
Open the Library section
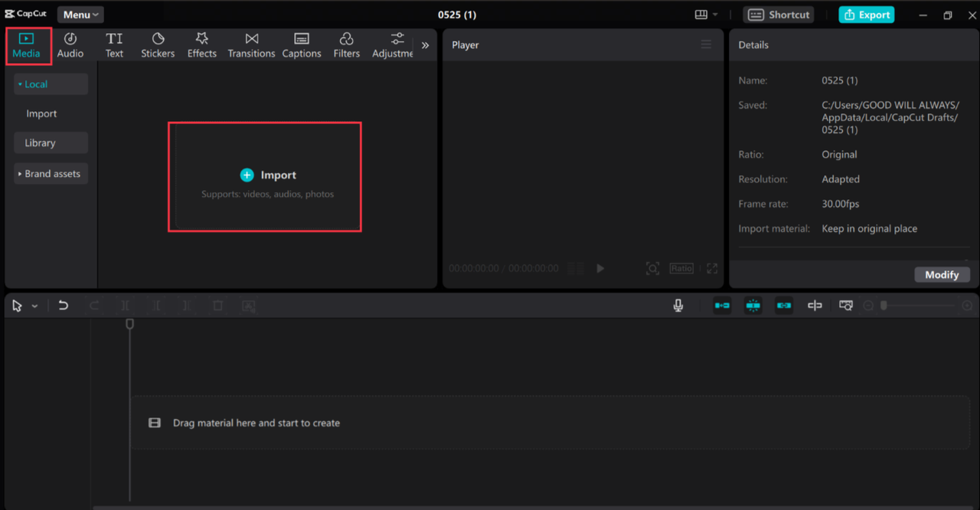tap(51, 142)
